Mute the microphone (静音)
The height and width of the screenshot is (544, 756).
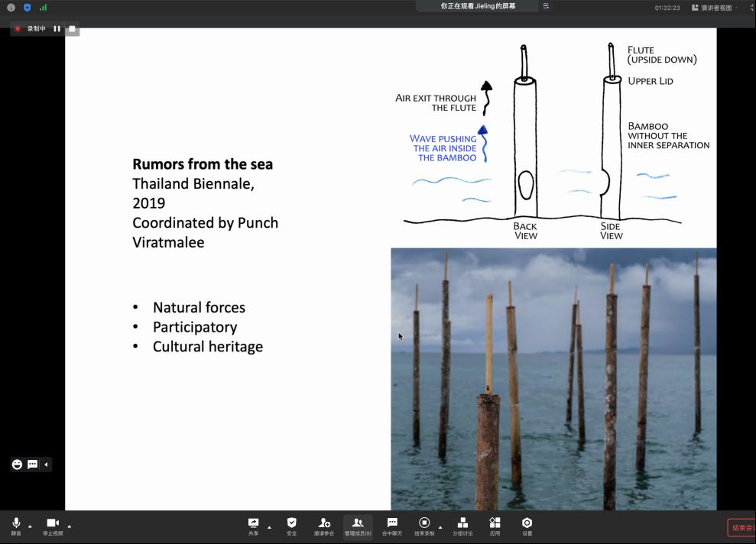[x=16, y=524]
